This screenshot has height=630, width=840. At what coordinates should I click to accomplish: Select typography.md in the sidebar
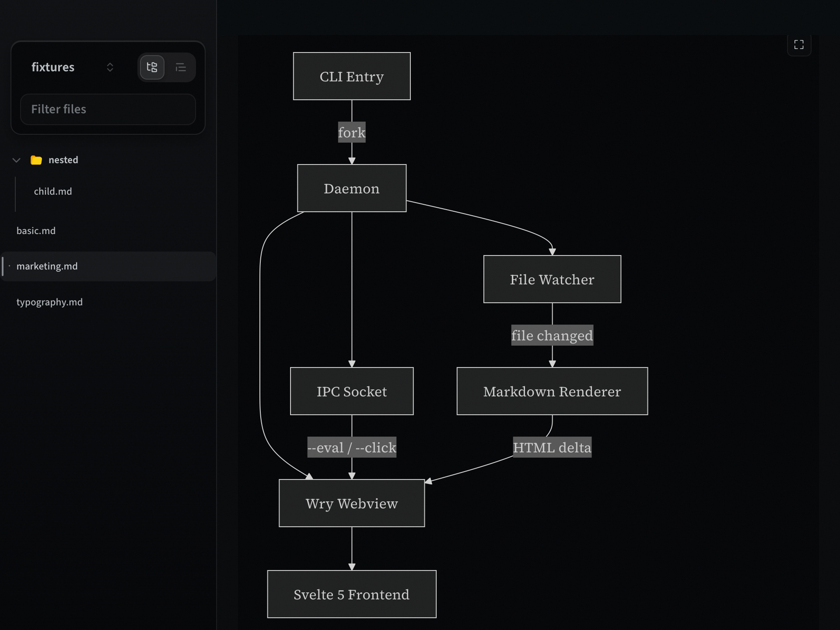pos(49,302)
